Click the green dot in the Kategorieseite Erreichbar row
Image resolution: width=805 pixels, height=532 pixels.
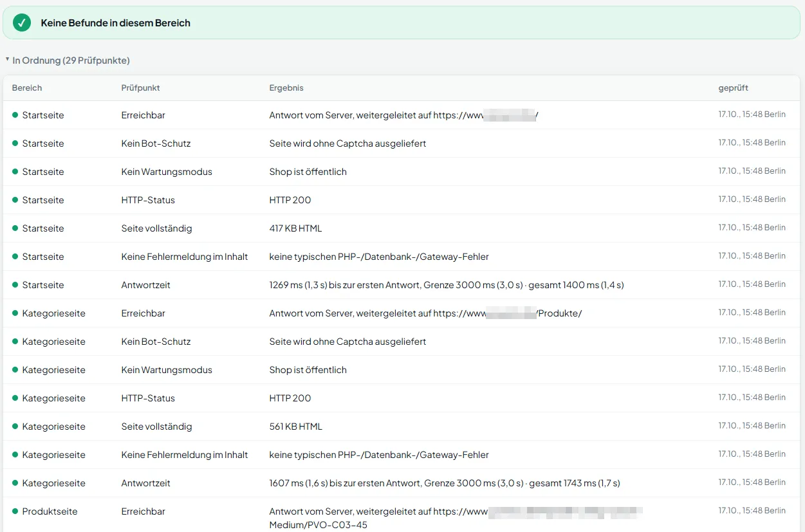[15, 313]
